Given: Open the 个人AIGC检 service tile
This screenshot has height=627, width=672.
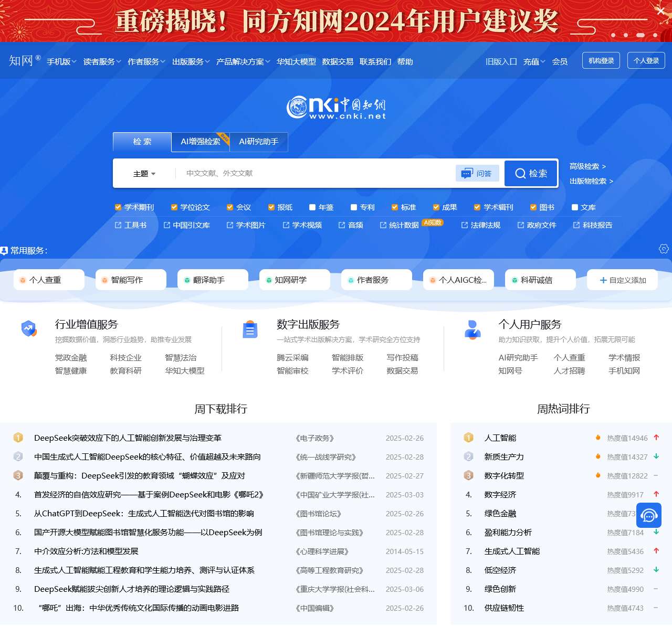Looking at the screenshot, I should (458, 280).
